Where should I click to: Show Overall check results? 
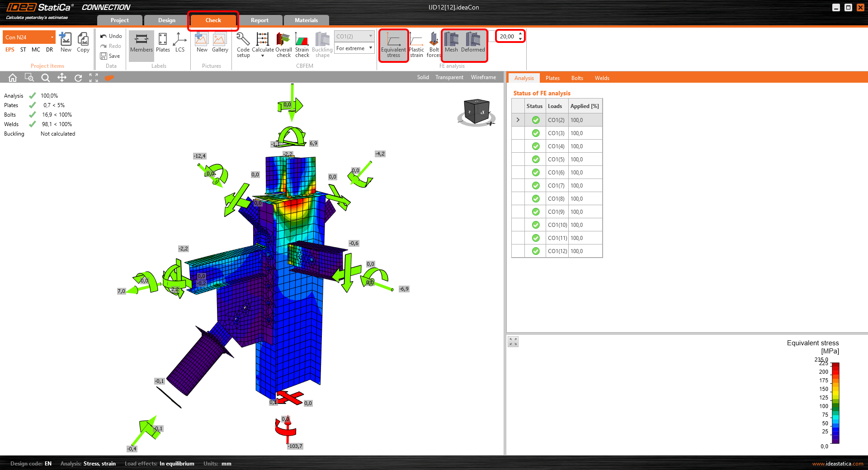tap(283, 45)
